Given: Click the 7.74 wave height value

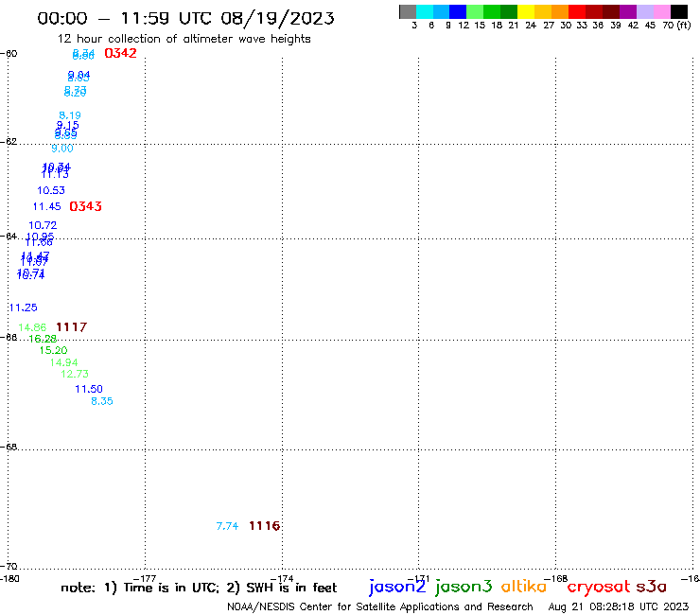Looking at the screenshot, I should point(227,527).
